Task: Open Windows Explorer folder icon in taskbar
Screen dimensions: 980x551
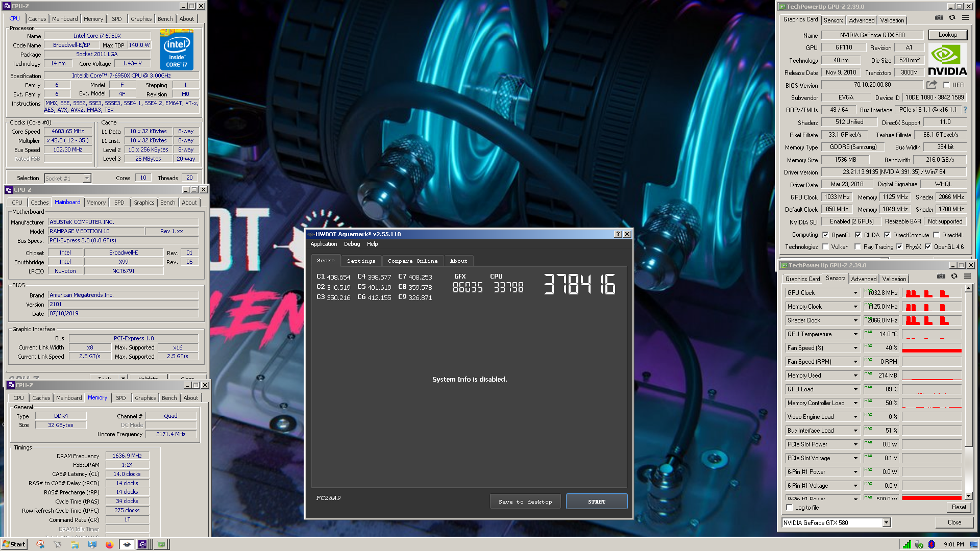Action: (x=75, y=544)
